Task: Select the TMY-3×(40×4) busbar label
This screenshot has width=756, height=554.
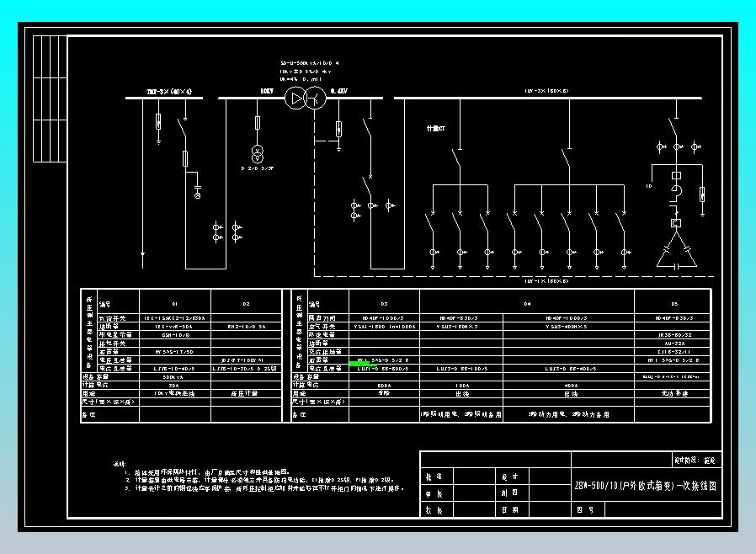Action: 169,92
